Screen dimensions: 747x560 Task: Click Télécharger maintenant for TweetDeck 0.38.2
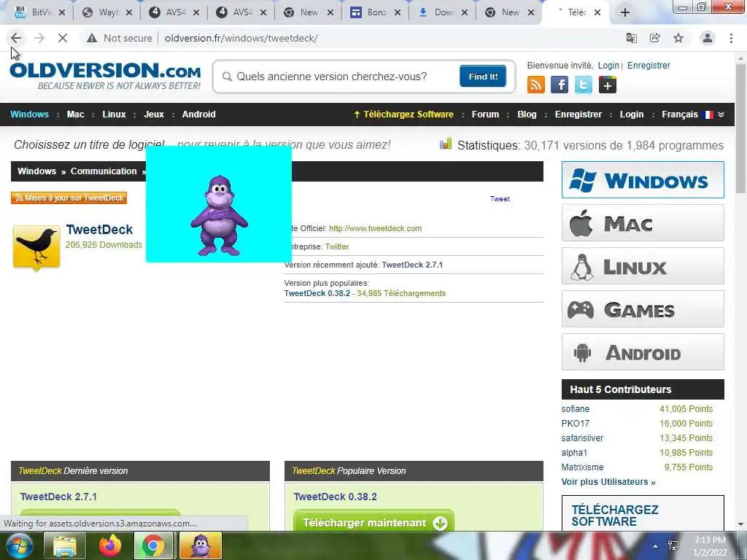click(373, 522)
